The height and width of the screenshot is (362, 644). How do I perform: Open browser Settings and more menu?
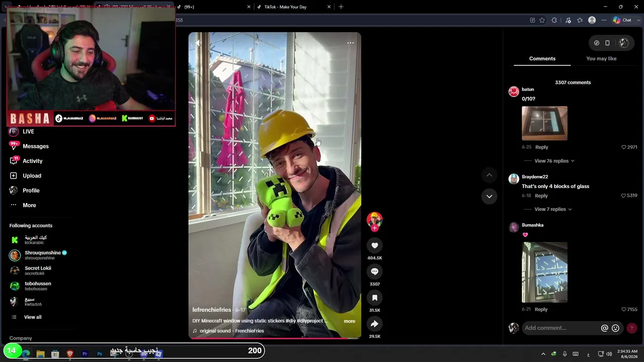(x=604, y=20)
